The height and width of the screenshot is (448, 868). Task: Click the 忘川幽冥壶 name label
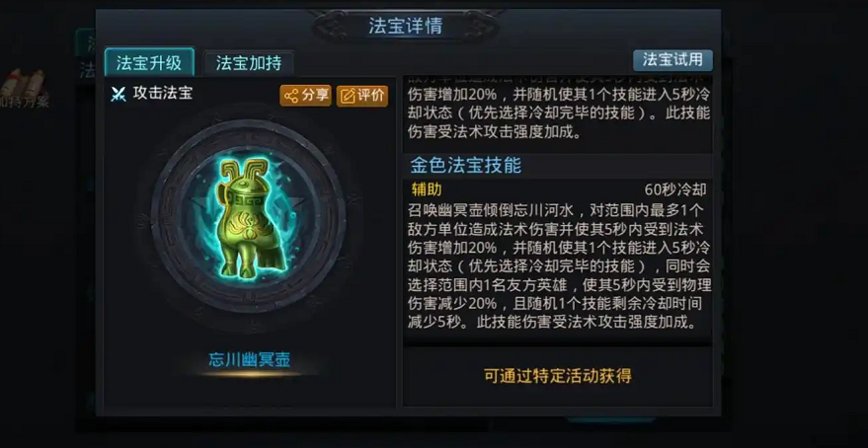pos(250,359)
